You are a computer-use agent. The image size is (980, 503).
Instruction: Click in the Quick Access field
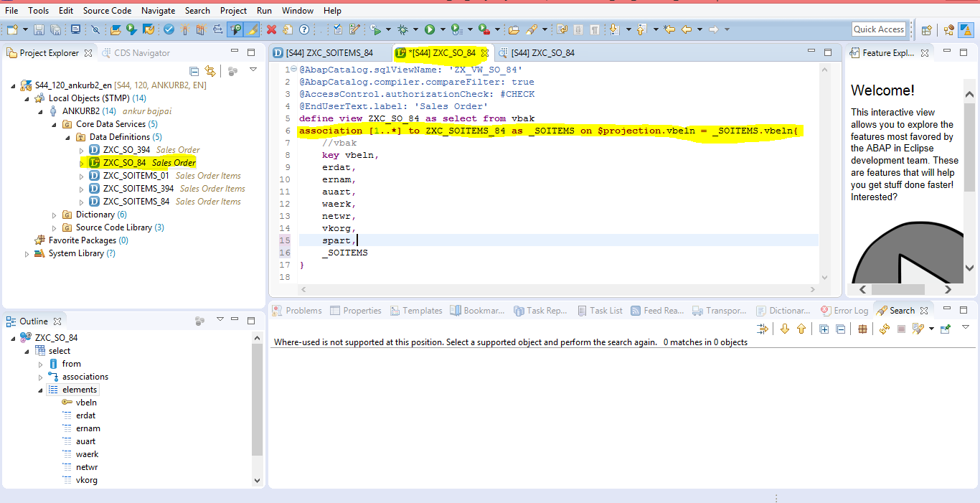coord(878,29)
